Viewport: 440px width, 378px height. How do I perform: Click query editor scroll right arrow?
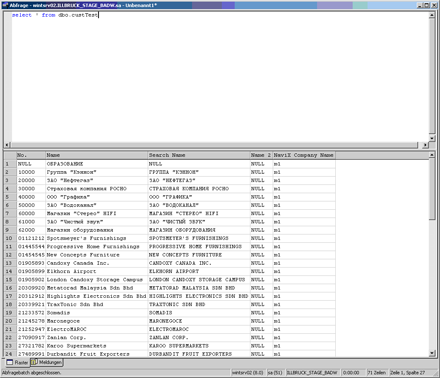[425, 145]
